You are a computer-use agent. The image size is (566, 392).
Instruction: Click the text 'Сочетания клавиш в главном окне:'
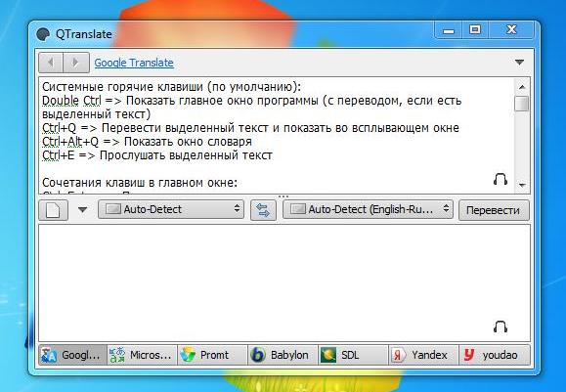click(x=140, y=183)
